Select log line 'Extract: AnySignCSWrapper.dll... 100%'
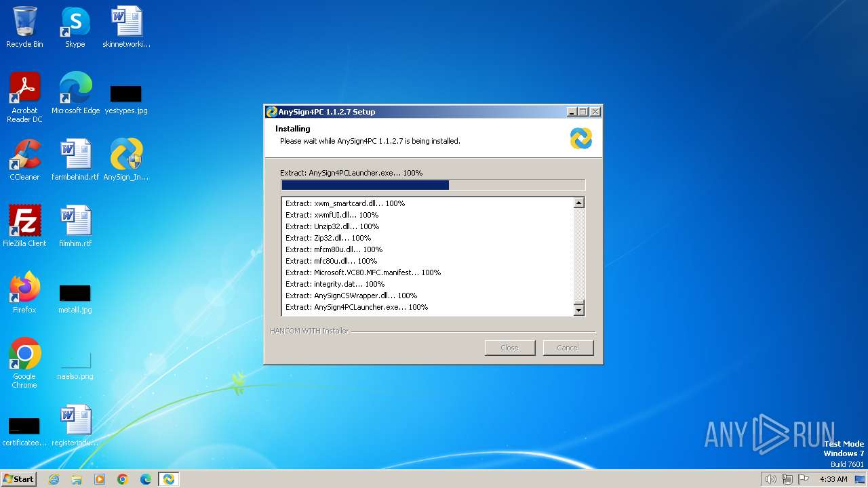The image size is (868, 488). click(351, 296)
